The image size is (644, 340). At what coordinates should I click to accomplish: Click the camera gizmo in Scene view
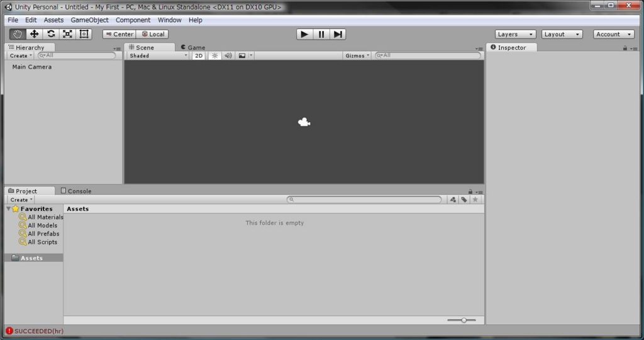coord(304,122)
